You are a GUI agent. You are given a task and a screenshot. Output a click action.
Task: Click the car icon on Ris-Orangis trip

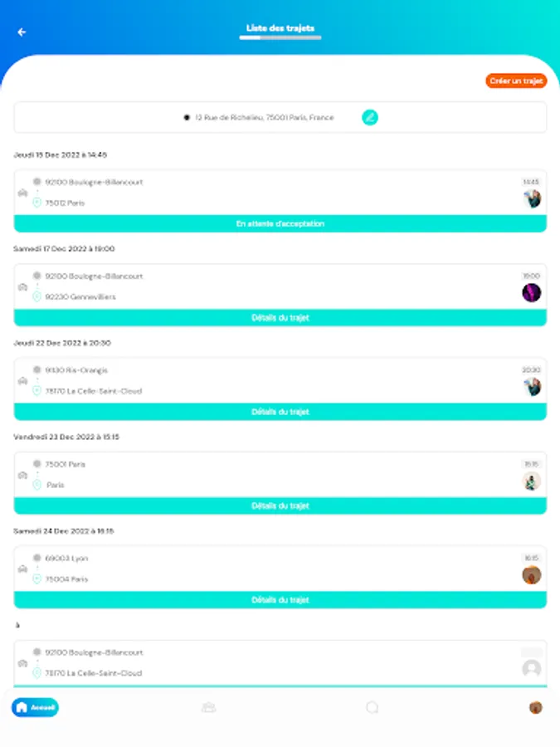22,381
